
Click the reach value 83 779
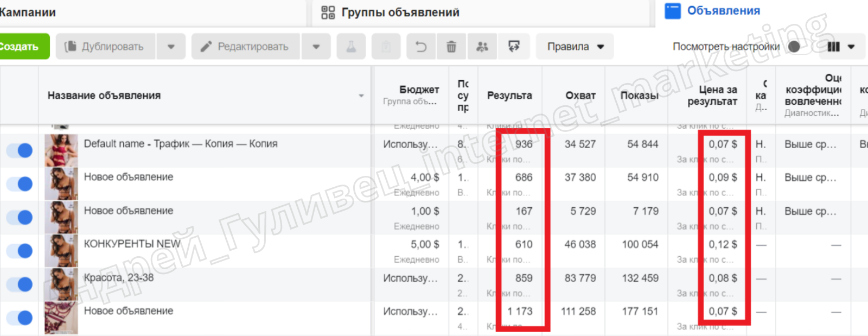pos(580,278)
